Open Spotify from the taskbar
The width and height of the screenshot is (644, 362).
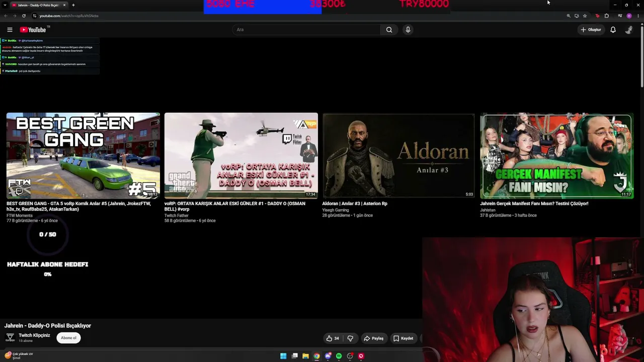point(339,356)
